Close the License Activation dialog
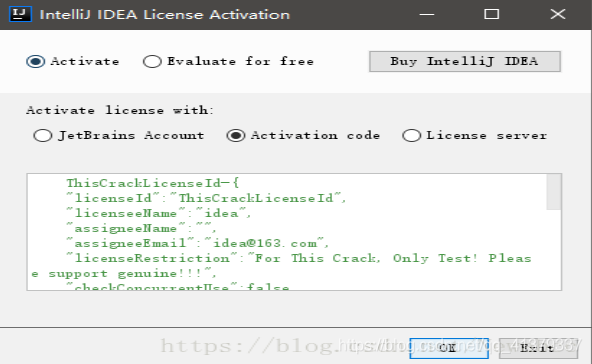The height and width of the screenshot is (364, 592). tap(558, 14)
